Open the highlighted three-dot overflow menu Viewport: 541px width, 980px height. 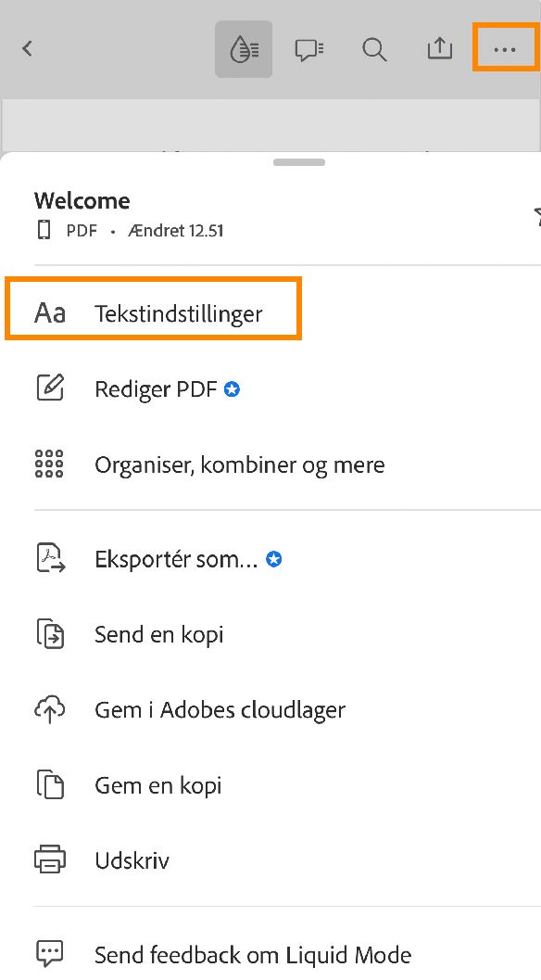[505, 47]
